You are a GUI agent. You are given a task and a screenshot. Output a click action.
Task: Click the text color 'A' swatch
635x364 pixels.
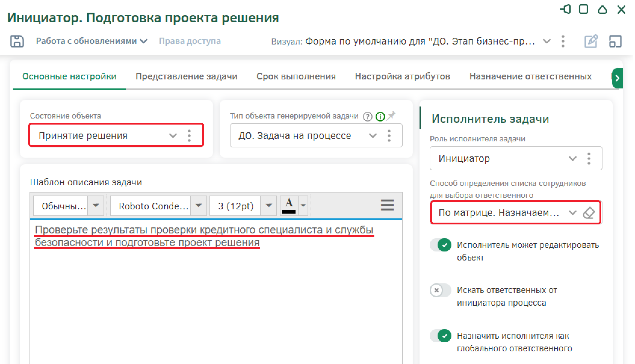coord(289,205)
